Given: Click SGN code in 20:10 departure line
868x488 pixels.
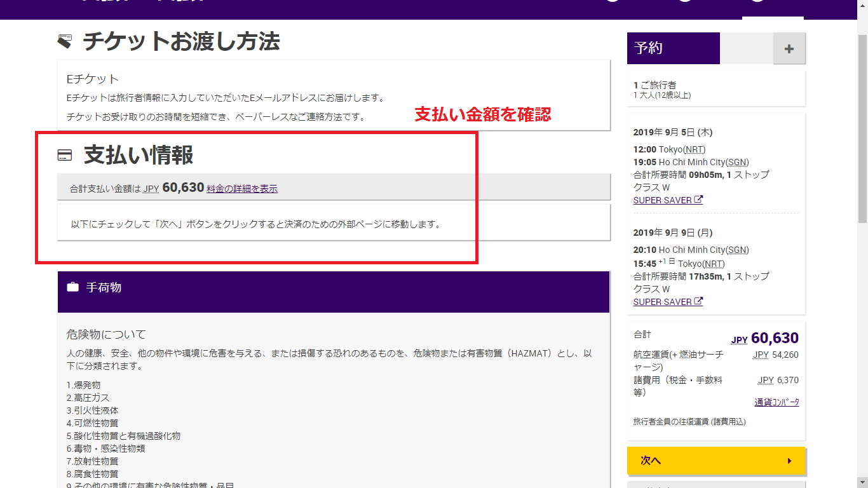Looking at the screenshot, I should 737,250.
